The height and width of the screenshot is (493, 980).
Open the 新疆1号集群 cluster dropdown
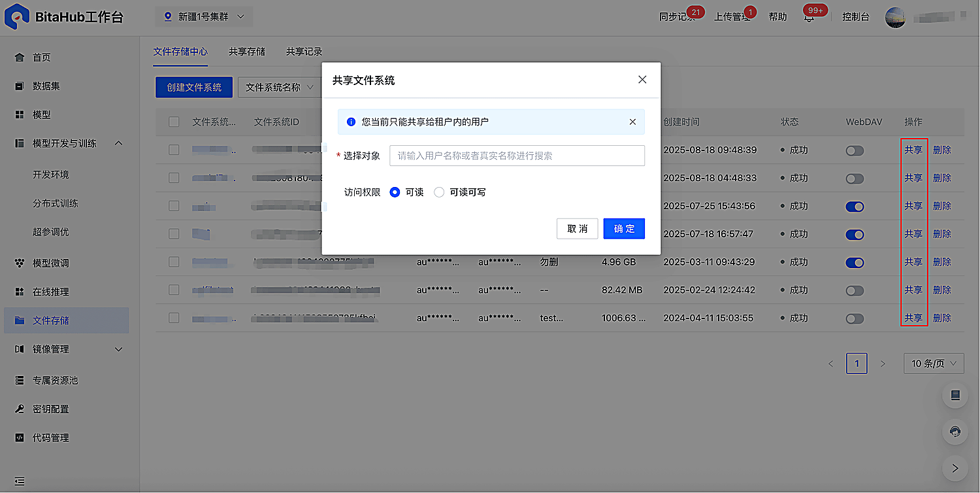(204, 17)
